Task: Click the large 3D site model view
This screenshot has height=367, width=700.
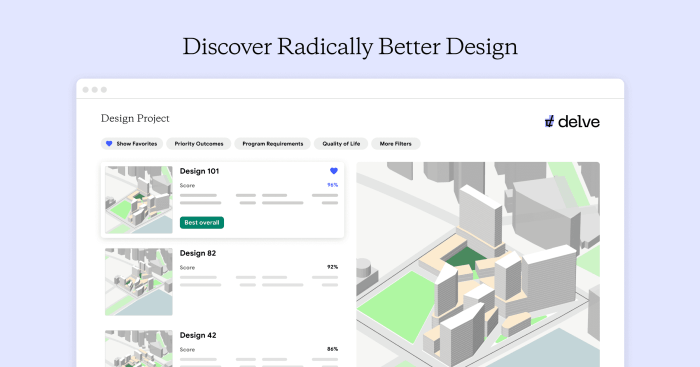Action: pos(478,264)
